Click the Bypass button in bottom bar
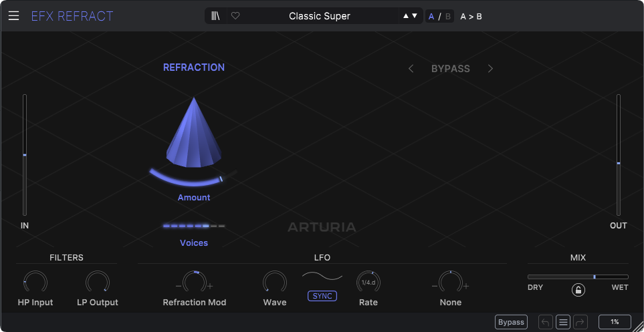 pos(511,322)
